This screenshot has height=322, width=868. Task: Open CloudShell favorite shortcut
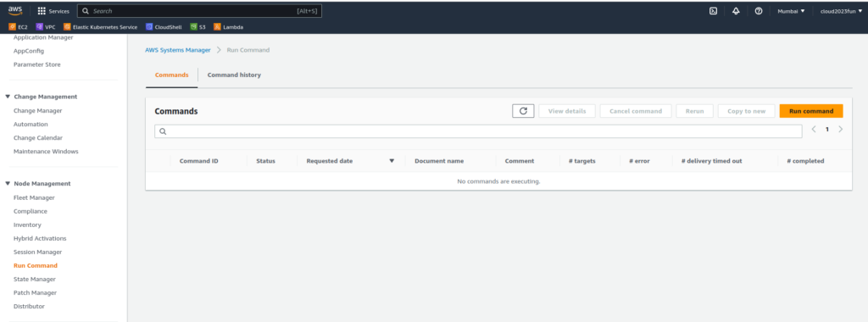point(164,26)
